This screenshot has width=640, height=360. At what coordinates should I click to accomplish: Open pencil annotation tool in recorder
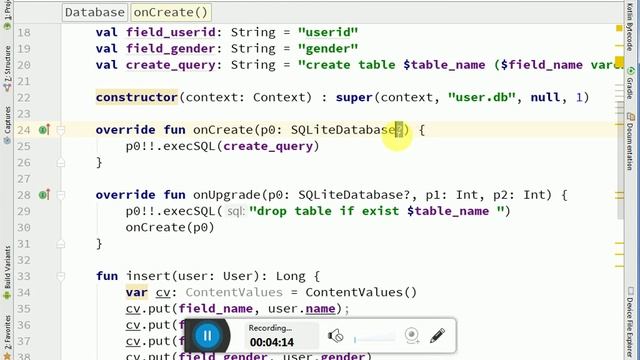(437, 336)
